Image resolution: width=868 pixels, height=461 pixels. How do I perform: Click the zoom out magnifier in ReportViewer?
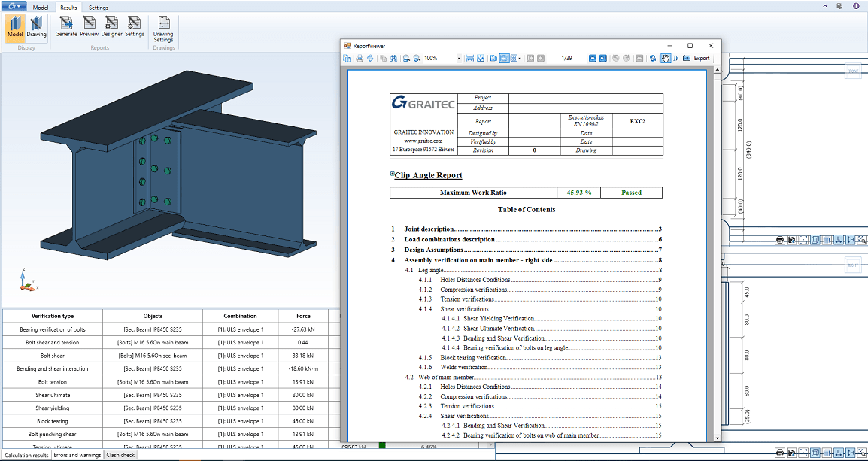click(x=405, y=58)
